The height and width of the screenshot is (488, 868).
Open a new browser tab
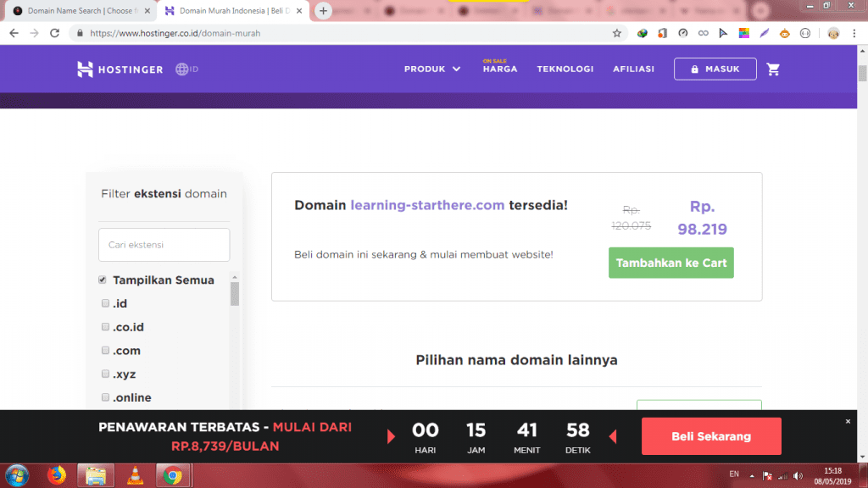(x=323, y=10)
